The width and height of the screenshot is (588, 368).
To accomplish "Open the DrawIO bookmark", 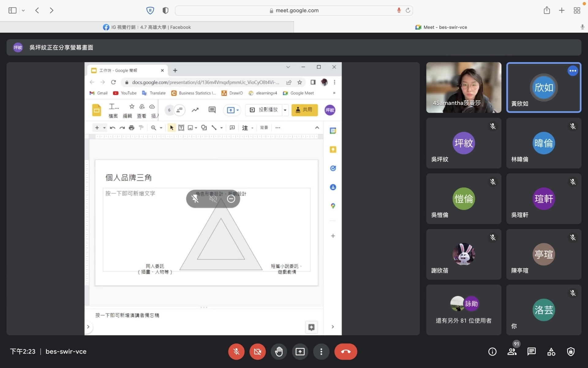I will pos(232,93).
